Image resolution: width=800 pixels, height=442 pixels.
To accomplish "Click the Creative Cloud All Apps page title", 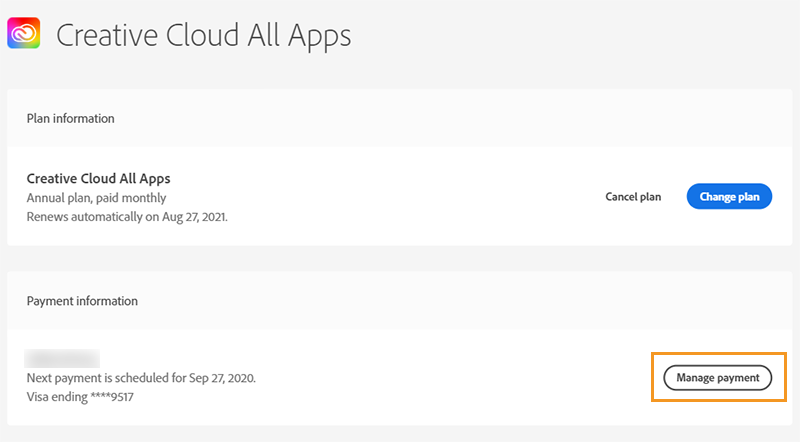I will 204,36.
